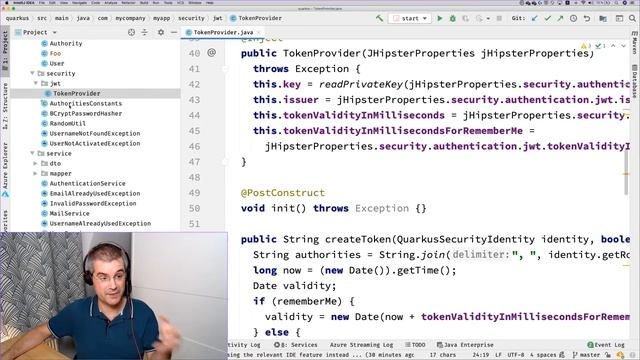Select TokenProvider in the project tree

click(x=76, y=93)
